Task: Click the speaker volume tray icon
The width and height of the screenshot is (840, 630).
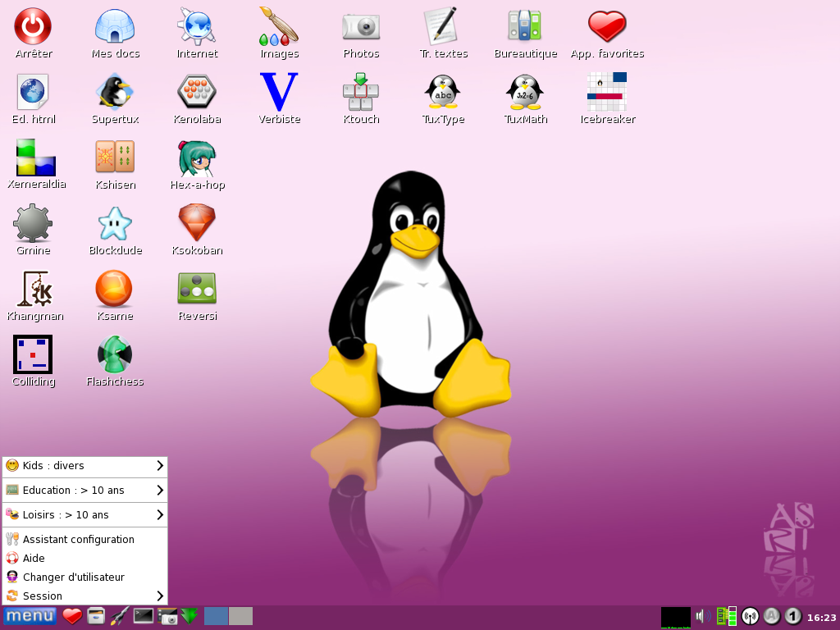Action: (703, 617)
